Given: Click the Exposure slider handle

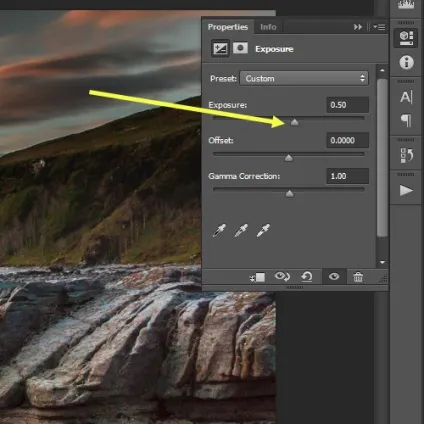Looking at the screenshot, I should click(x=294, y=123).
